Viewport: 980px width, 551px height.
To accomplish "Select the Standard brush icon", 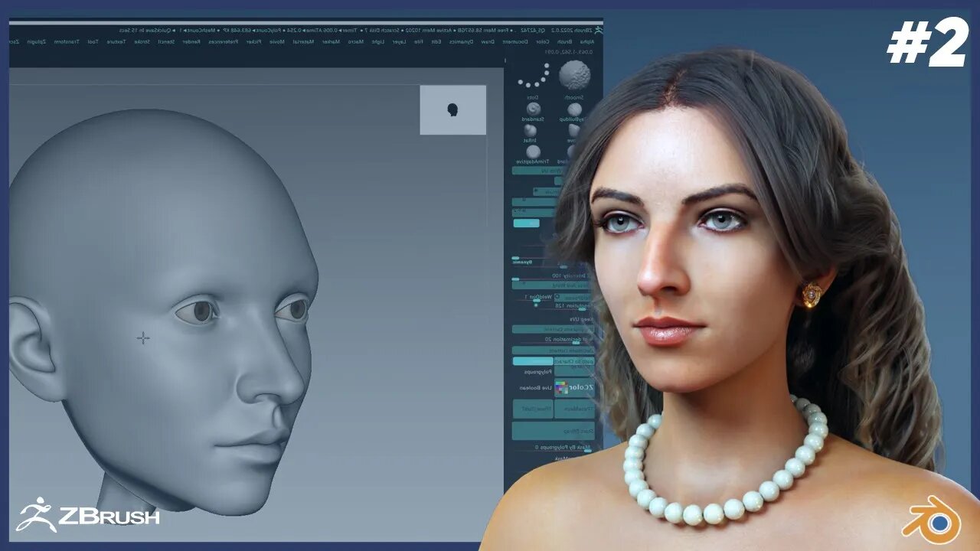I will 534,109.
